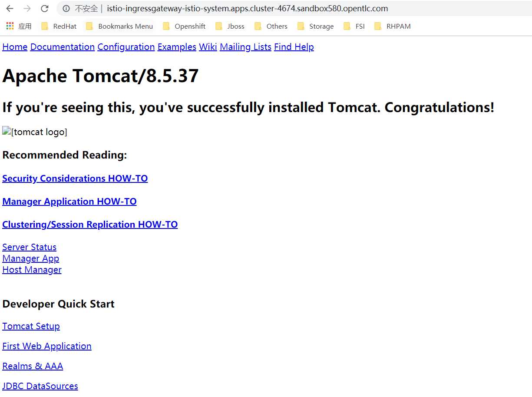Open the Examples link
Image resolution: width=532 pixels, height=397 pixels.
click(x=177, y=47)
